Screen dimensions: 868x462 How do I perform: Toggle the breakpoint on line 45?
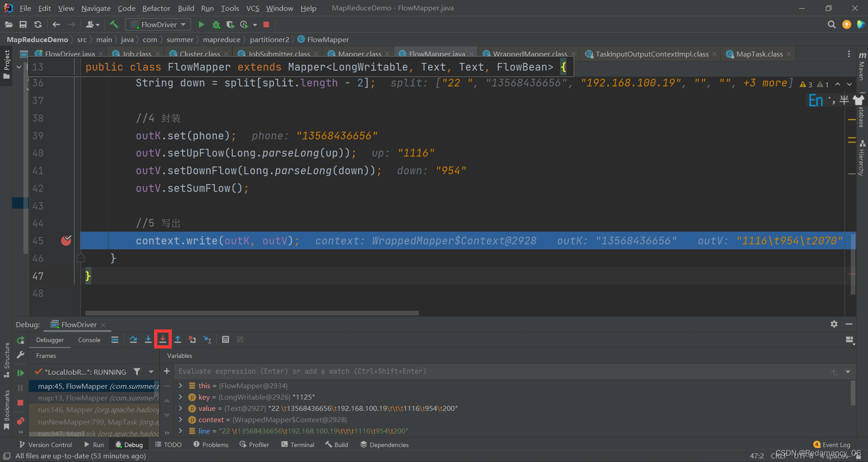pos(66,240)
